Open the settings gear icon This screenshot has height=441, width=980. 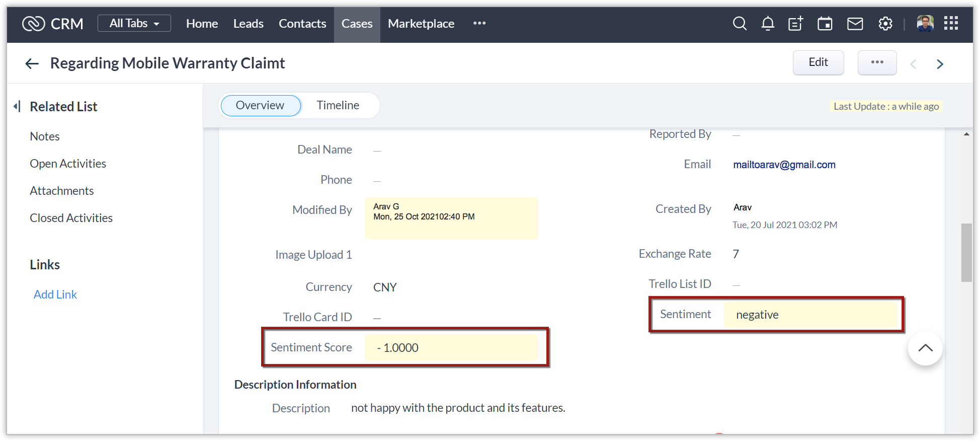click(x=885, y=24)
